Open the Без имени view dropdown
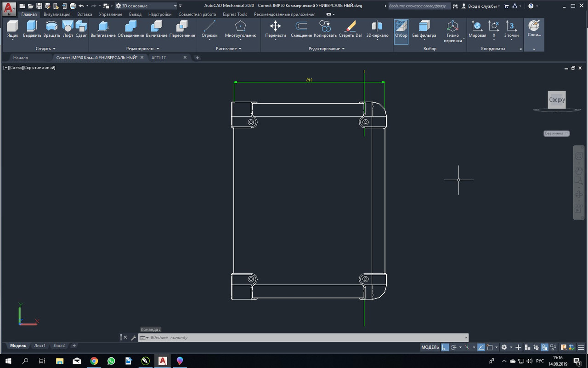 pyautogui.click(x=556, y=133)
